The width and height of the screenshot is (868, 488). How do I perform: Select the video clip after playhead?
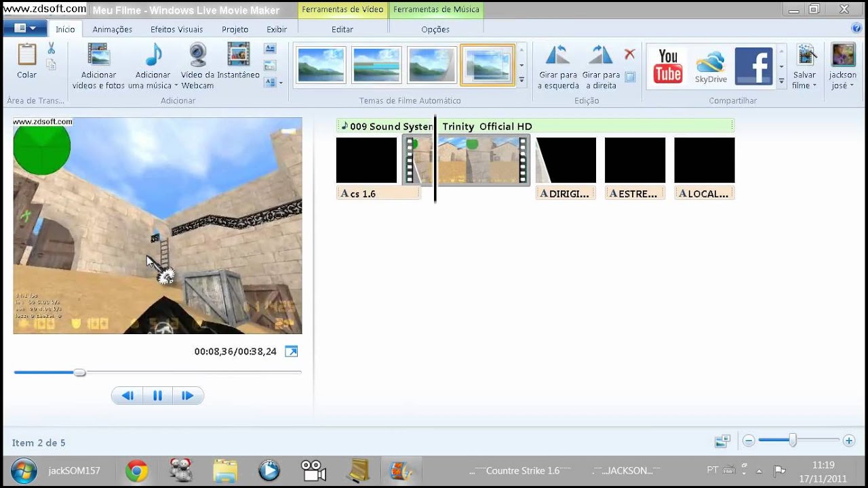point(483,161)
